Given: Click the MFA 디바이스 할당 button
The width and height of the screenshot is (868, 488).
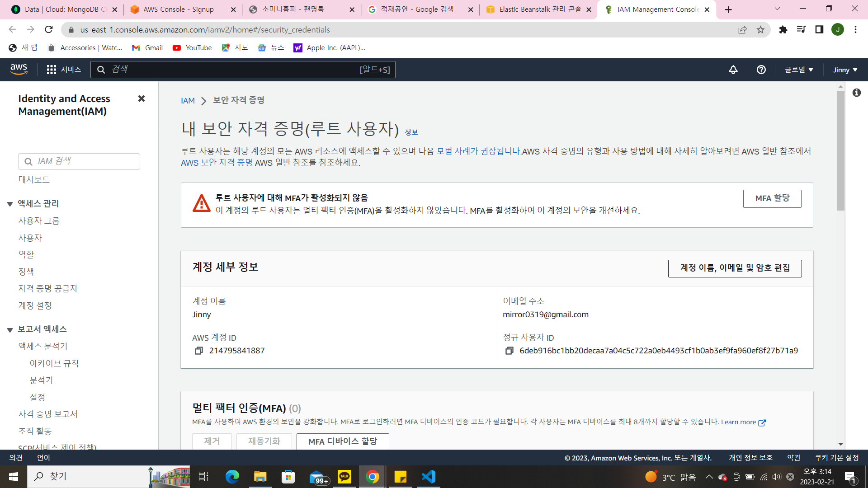Looking at the screenshot, I should click(343, 441).
